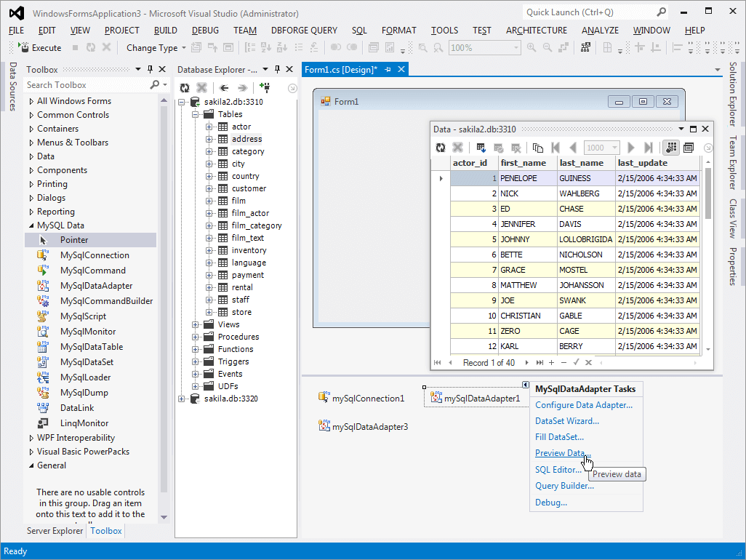Select the mySqlConnection1 component in tray
746x560 pixels.
[x=361, y=399]
